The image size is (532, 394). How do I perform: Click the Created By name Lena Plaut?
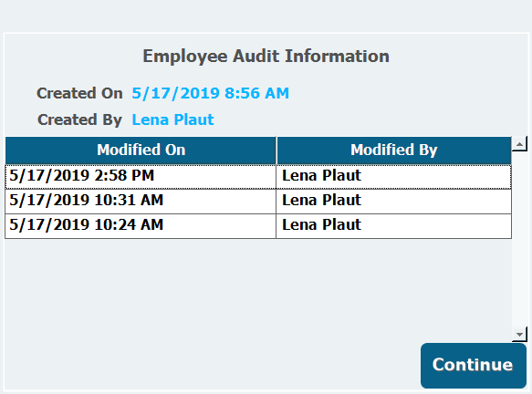point(172,119)
